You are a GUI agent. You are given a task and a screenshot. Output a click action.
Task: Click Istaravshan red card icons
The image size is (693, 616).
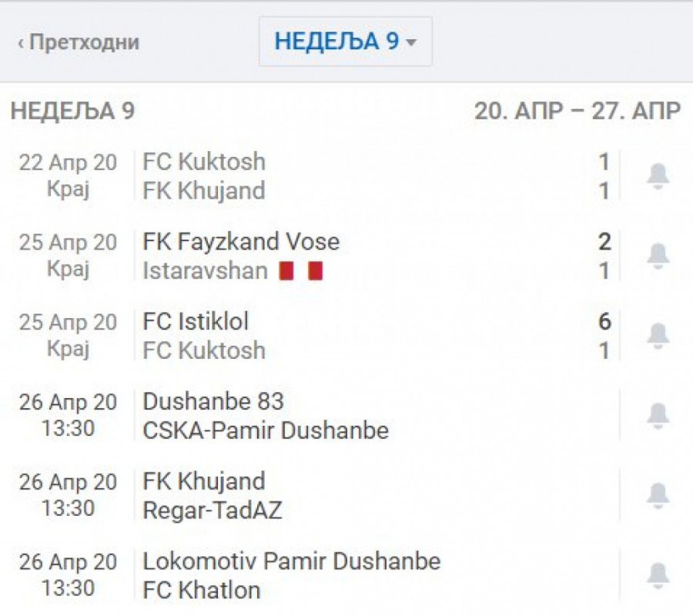click(300, 271)
